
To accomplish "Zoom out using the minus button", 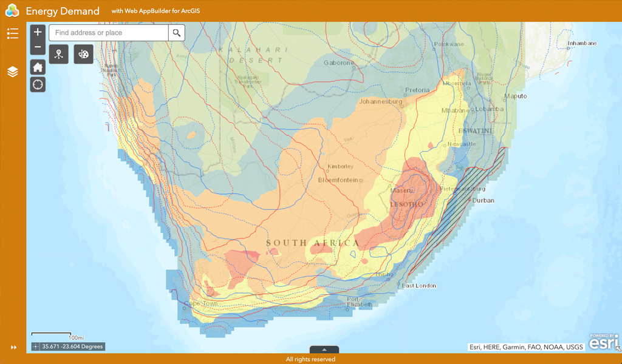I will pos(37,47).
